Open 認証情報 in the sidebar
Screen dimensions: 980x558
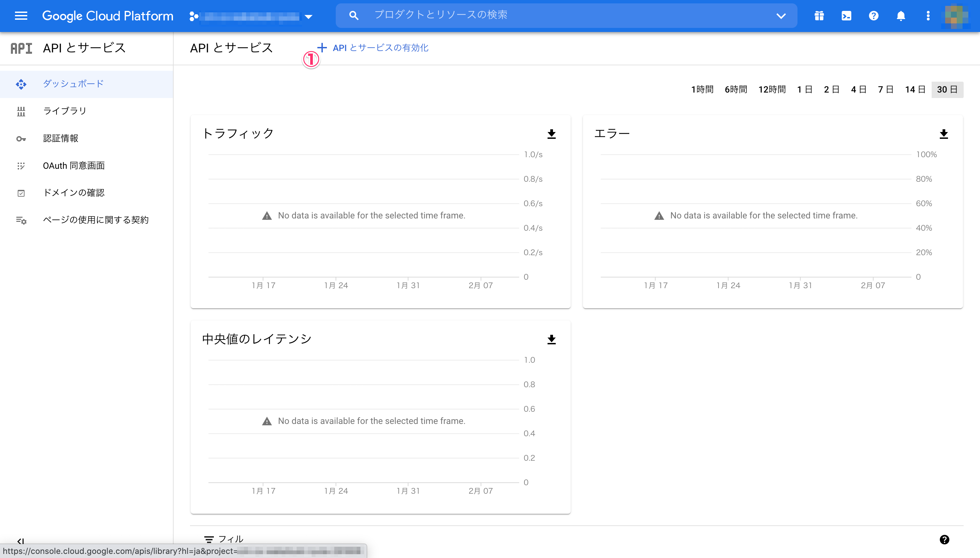click(x=61, y=138)
